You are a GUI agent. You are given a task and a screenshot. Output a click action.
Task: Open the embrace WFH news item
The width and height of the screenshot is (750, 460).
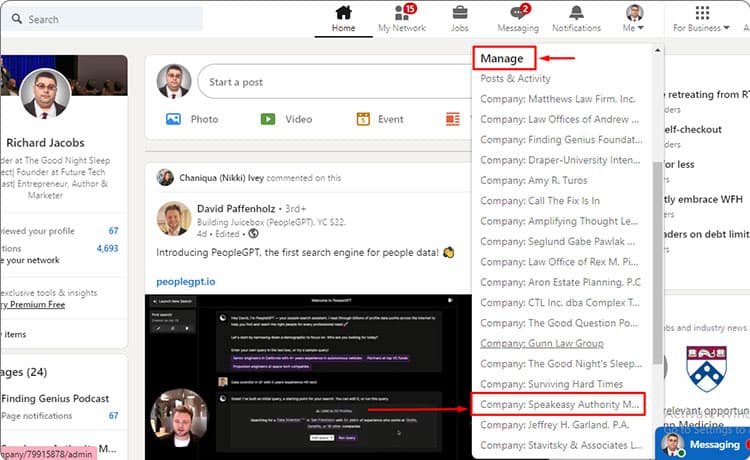[703, 199]
